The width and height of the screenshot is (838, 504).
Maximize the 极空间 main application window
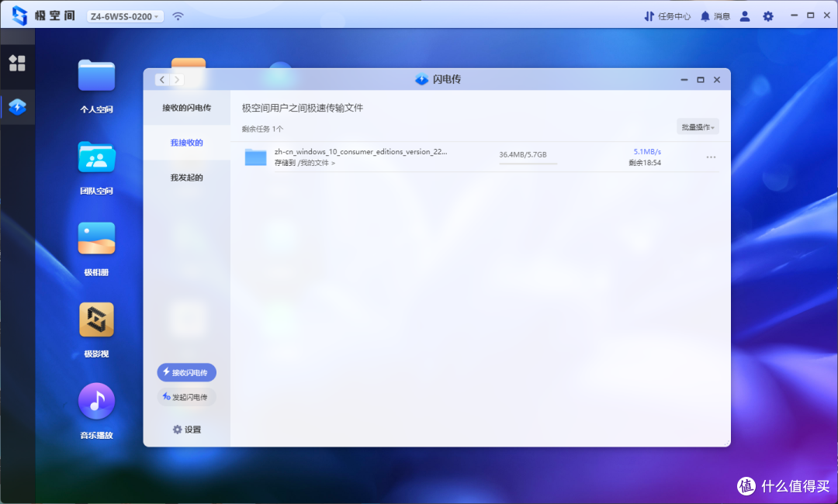coord(811,16)
